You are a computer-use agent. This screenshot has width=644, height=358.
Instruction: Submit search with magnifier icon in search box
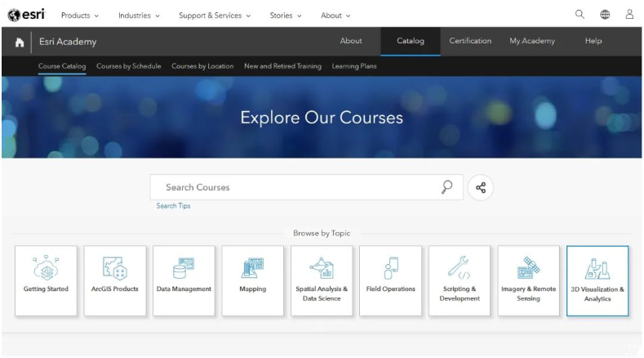click(x=446, y=187)
